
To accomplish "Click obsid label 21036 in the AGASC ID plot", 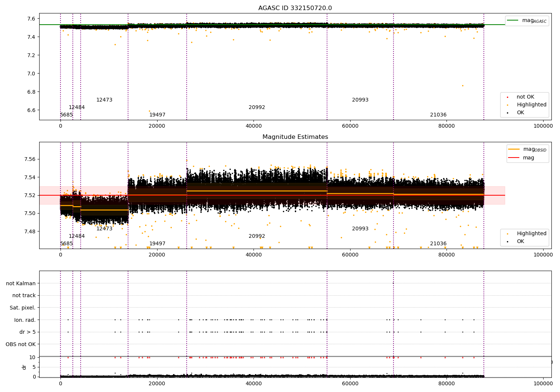I will [x=438, y=115].
